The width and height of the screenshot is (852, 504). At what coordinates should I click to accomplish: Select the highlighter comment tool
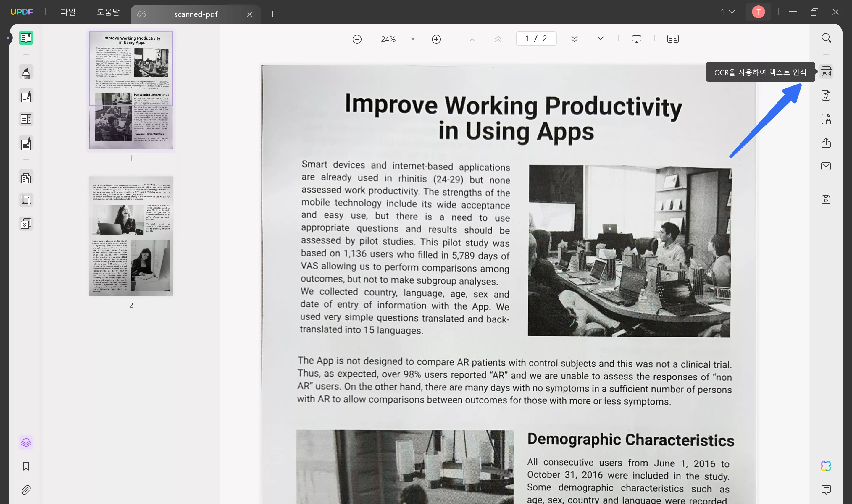(26, 73)
